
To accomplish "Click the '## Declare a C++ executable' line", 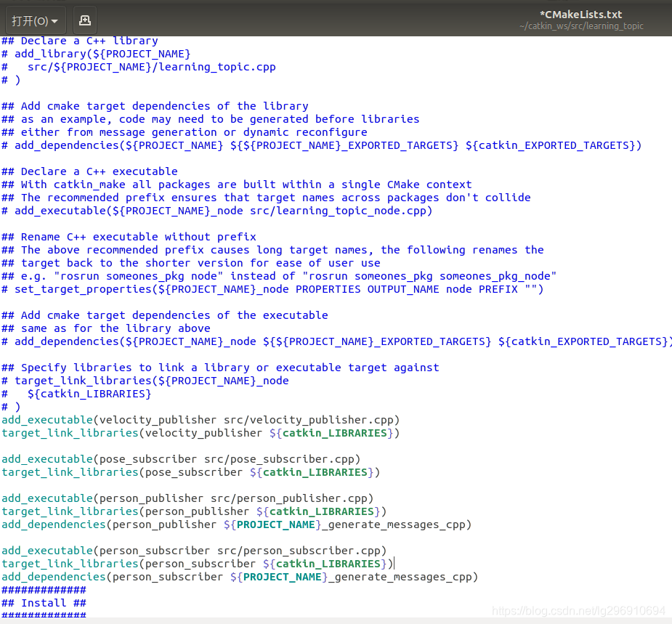I will [89, 171].
